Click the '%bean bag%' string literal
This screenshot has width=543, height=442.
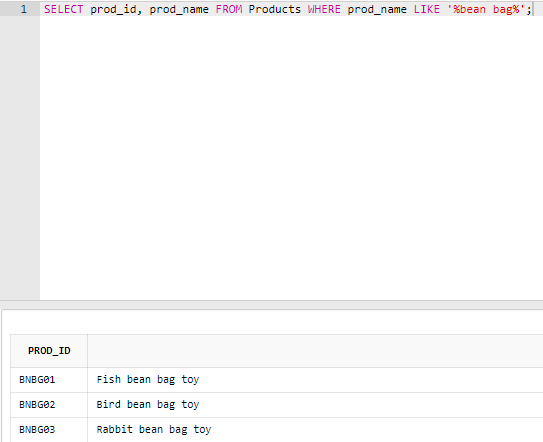(x=486, y=9)
